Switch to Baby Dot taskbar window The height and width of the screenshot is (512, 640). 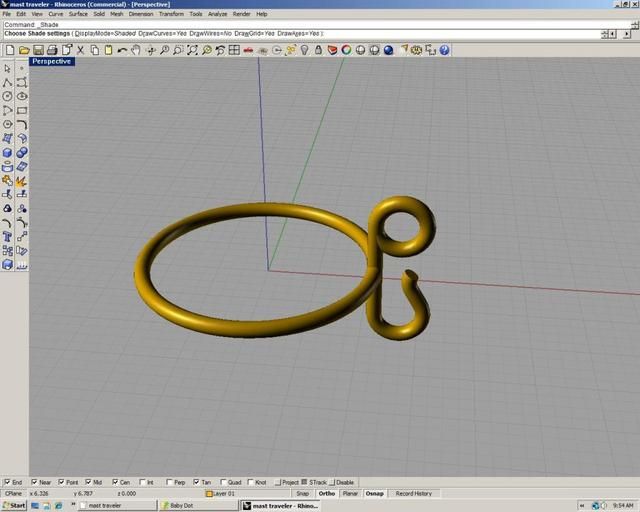click(198, 505)
